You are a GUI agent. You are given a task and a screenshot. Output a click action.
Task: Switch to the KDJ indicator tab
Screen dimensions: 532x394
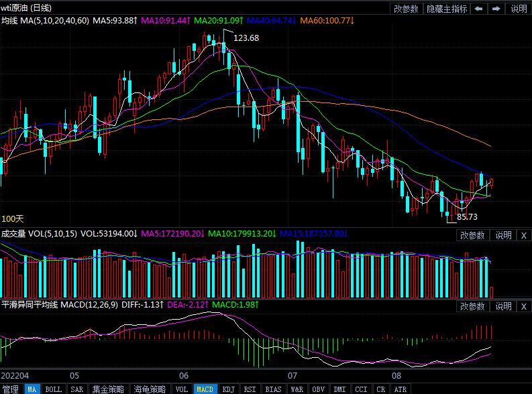(x=228, y=389)
